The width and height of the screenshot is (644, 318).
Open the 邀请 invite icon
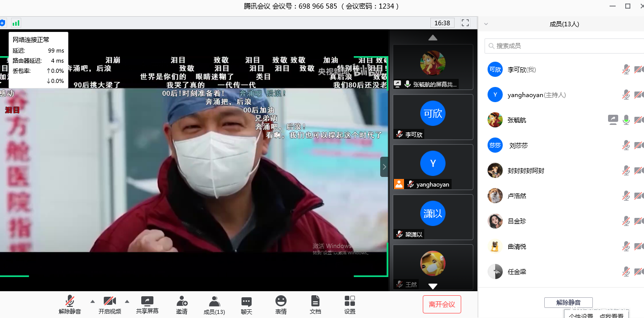pos(182,301)
